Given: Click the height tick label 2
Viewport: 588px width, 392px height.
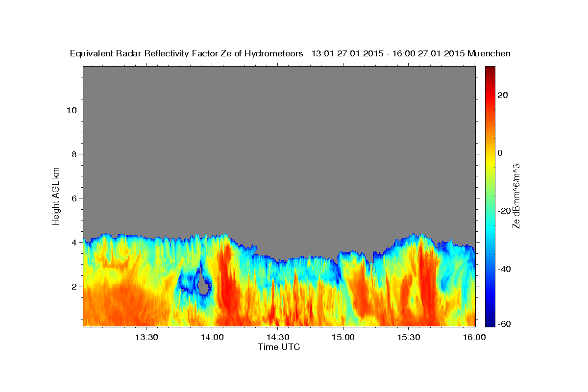Looking at the screenshot, I should (x=73, y=286).
